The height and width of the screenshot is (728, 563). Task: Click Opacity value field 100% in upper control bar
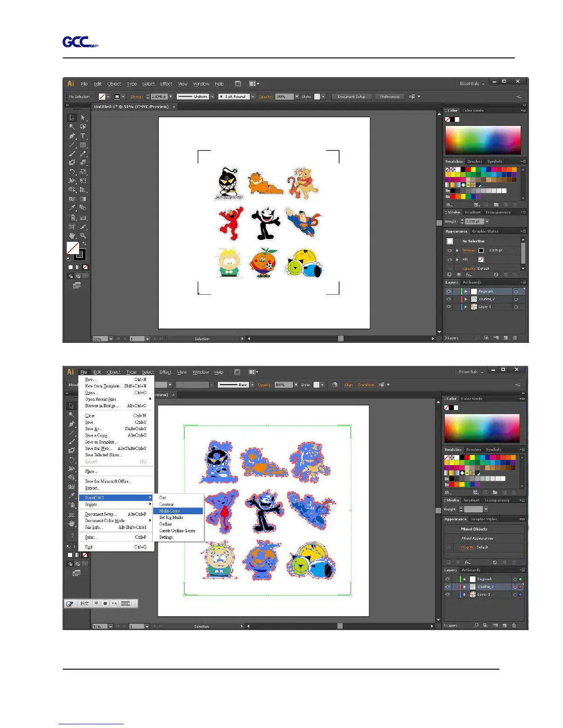[284, 97]
